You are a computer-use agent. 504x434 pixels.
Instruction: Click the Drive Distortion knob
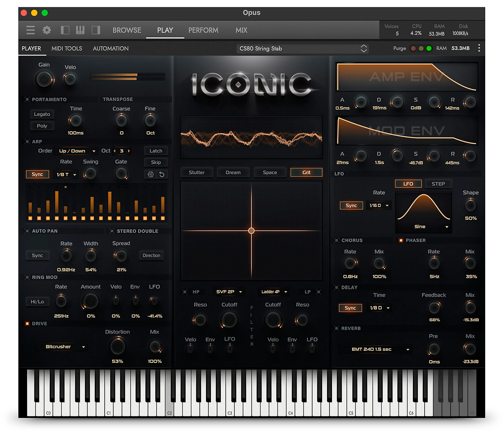(x=117, y=346)
